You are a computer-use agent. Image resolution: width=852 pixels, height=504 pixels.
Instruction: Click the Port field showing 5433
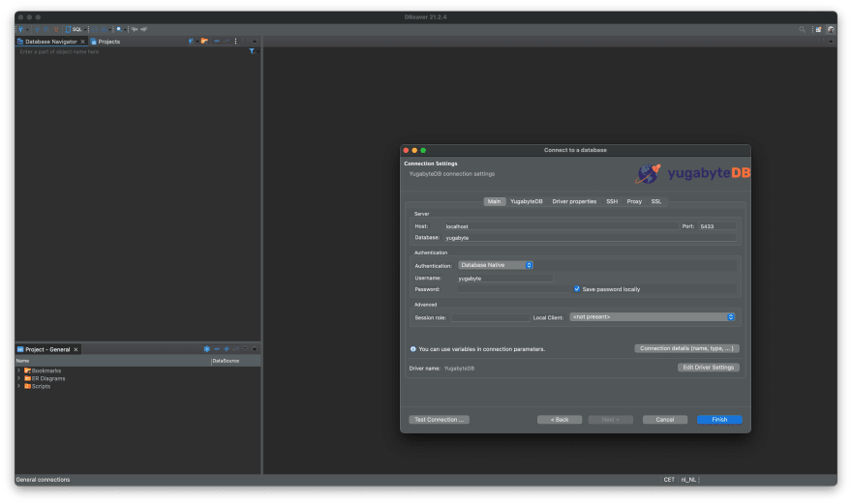717,226
